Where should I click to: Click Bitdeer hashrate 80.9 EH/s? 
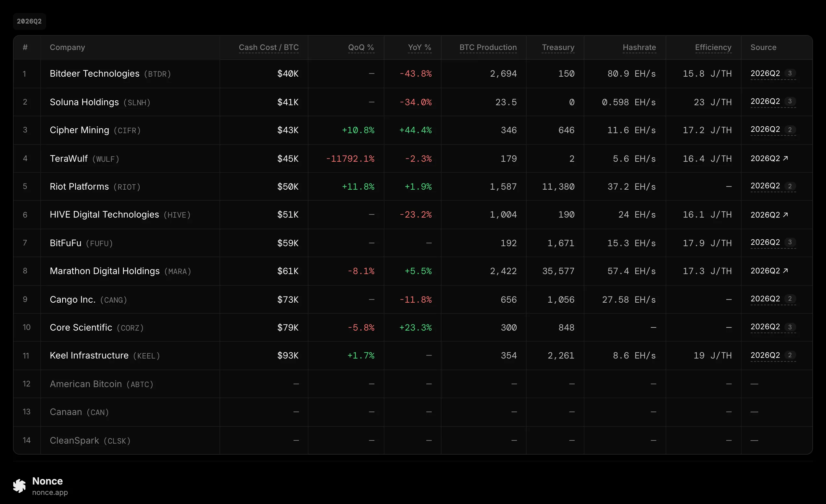[x=632, y=73]
